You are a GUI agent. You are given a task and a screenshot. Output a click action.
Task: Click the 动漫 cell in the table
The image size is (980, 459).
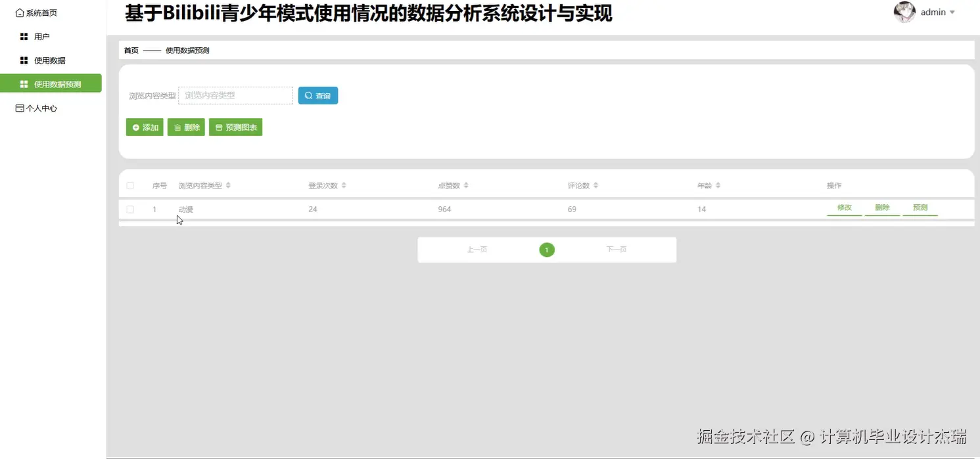(x=185, y=209)
